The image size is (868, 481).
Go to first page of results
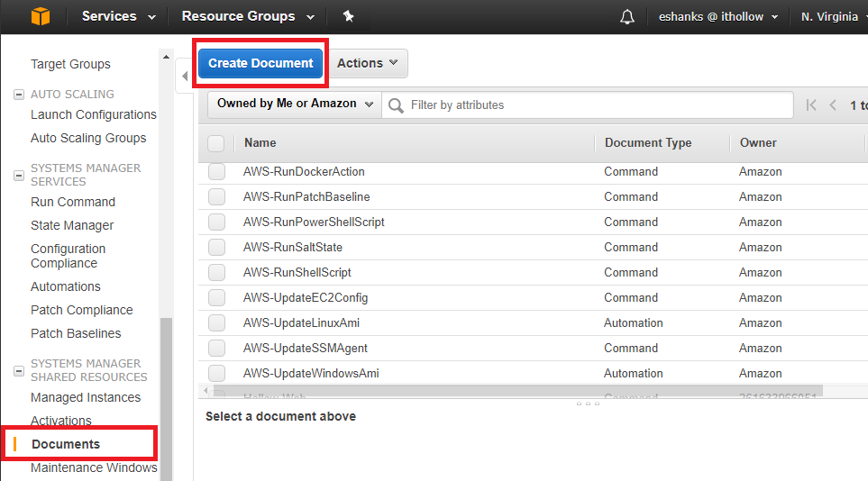[811, 105]
